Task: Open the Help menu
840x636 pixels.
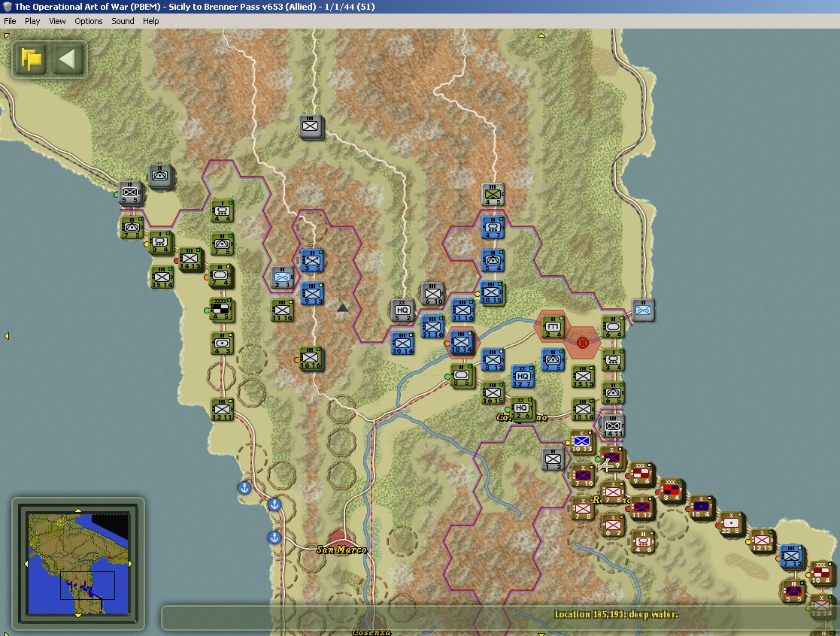Action: (x=150, y=21)
